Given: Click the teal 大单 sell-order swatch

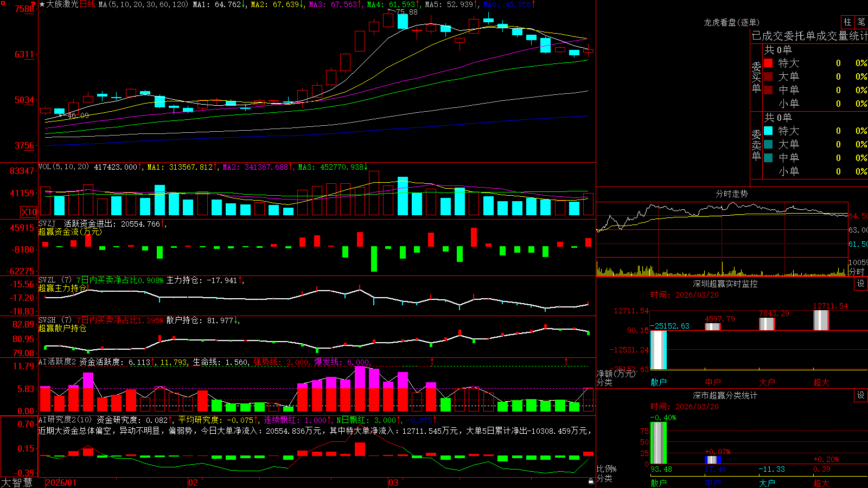Looking at the screenshot, I should [x=768, y=144].
